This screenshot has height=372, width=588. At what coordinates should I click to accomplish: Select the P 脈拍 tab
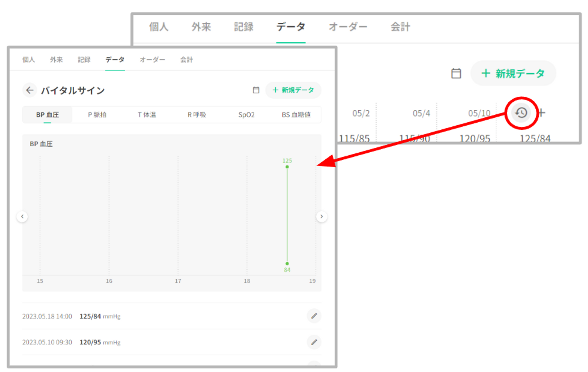[x=97, y=115]
